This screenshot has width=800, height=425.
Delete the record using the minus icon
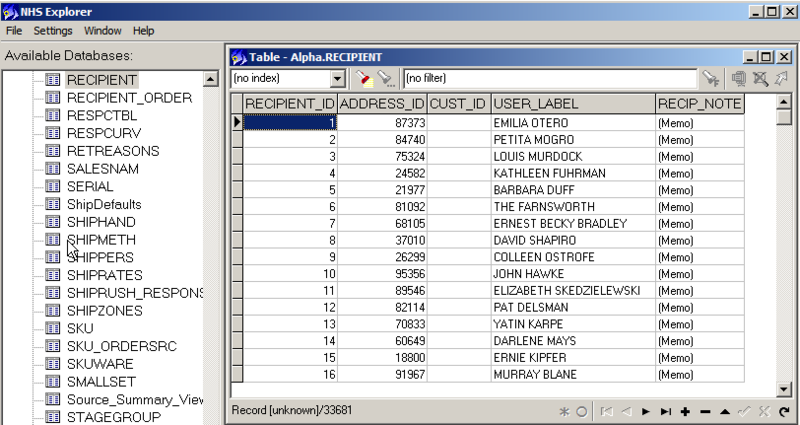pos(705,411)
